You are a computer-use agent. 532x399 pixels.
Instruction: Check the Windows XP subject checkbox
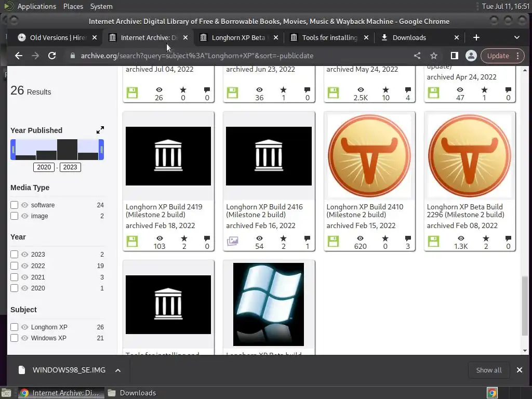coord(14,338)
